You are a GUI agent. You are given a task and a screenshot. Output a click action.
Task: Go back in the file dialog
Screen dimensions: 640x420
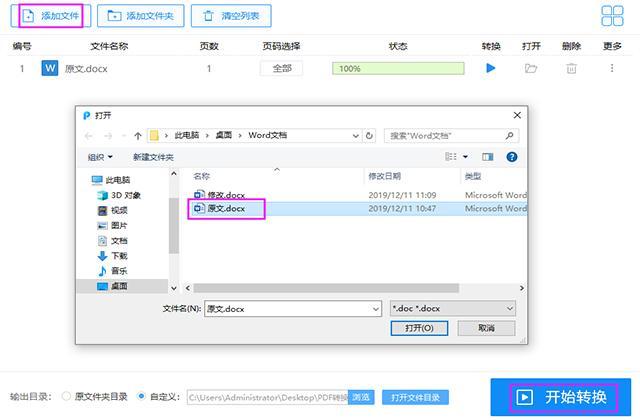pyautogui.click(x=89, y=136)
